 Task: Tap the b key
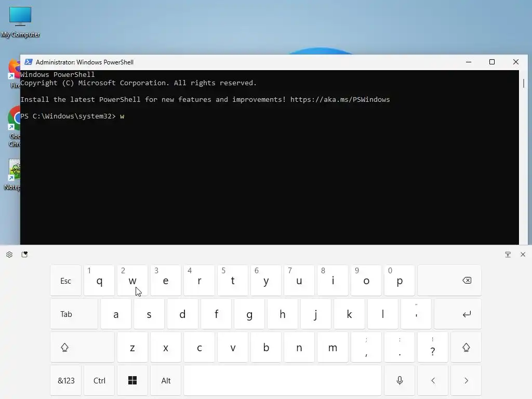tap(265, 348)
